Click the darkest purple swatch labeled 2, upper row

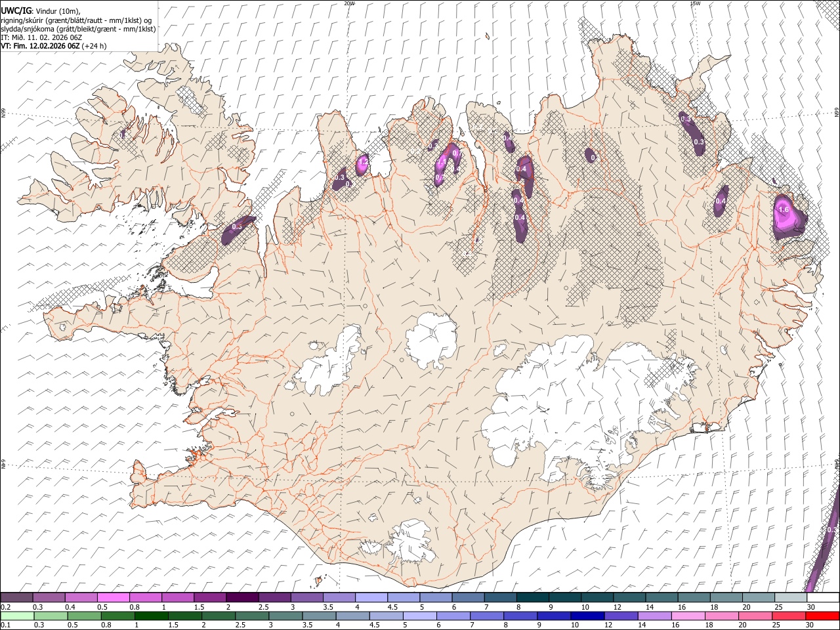(242, 598)
